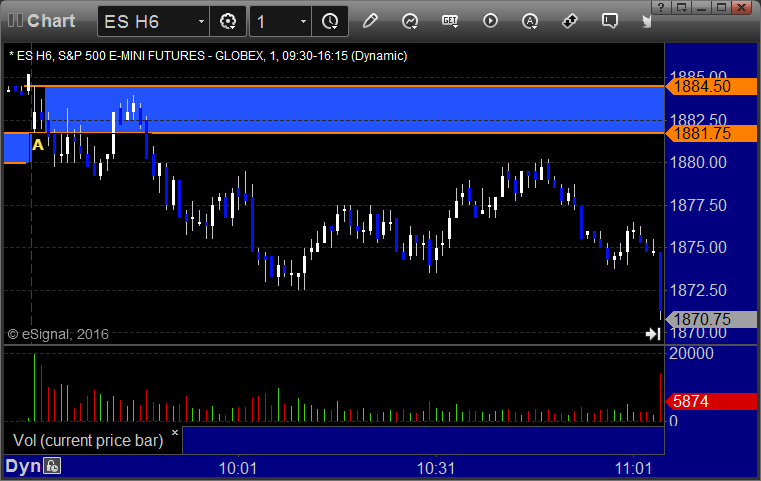
Task: Click the 10:31 time axis label
Action: point(436,468)
